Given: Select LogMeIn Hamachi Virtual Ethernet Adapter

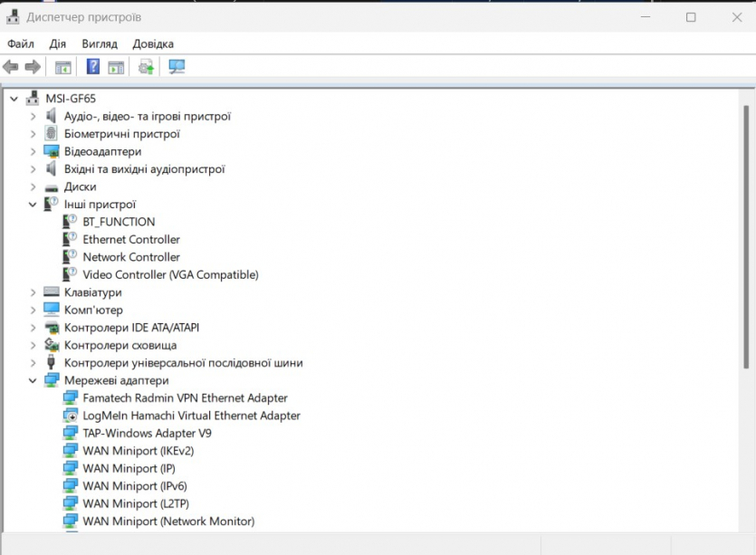Looking at the screenshot, I should click(x=191, y=416).
